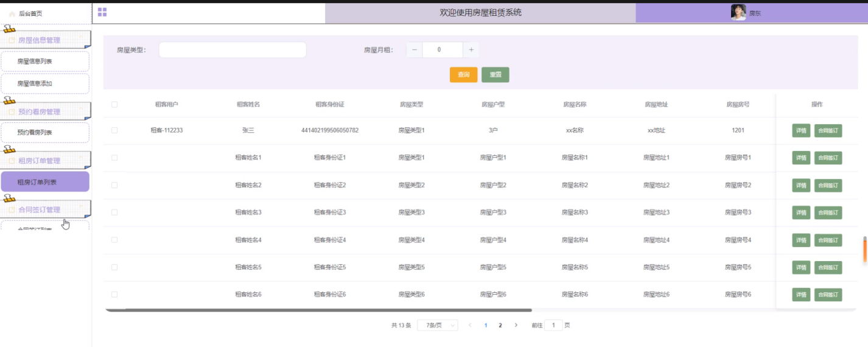The height and width of the screenshot is (347, 868).
Task: Open 后台首页 in the sidebar
Action: tap(30, 13)
